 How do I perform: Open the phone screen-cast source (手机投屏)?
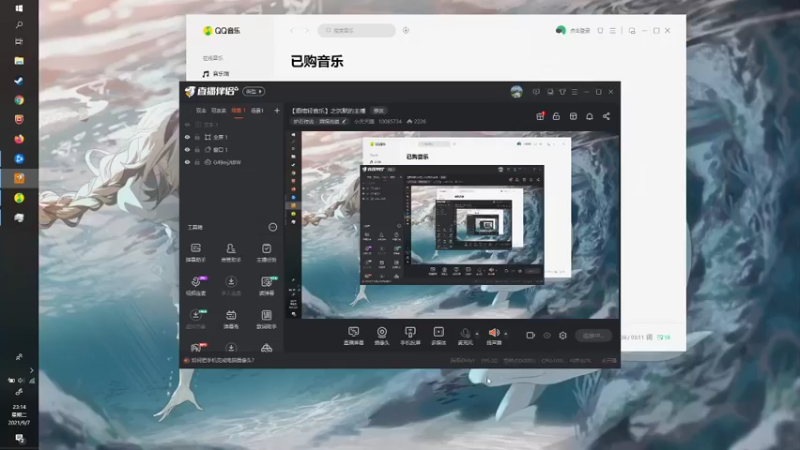410,336
